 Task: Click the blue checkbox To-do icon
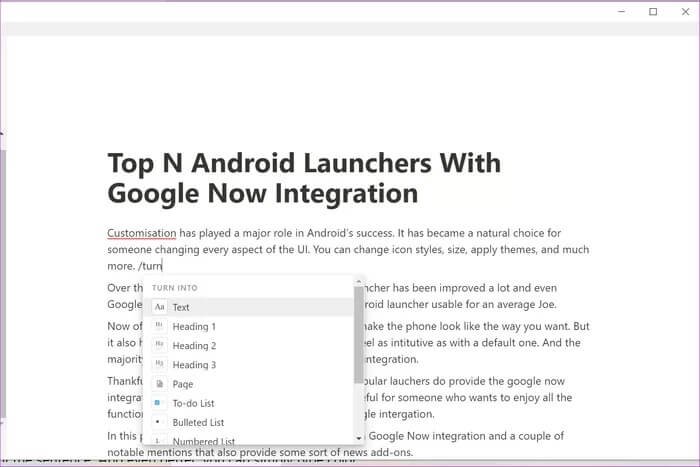[x=159, y=403]
